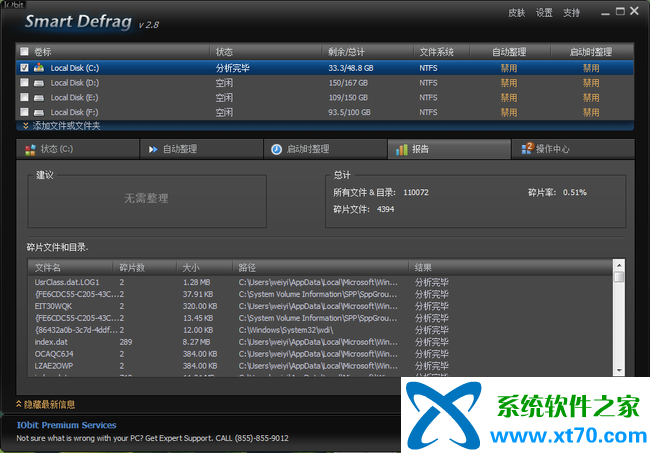
Task: Select the 37.91 KB {FE6CDC55 file row
Action: [x=320, y=294]
